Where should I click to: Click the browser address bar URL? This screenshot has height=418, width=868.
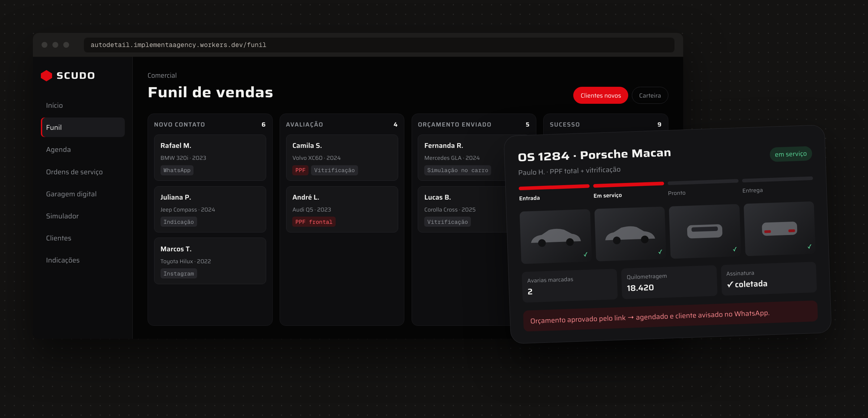(178, 45)
